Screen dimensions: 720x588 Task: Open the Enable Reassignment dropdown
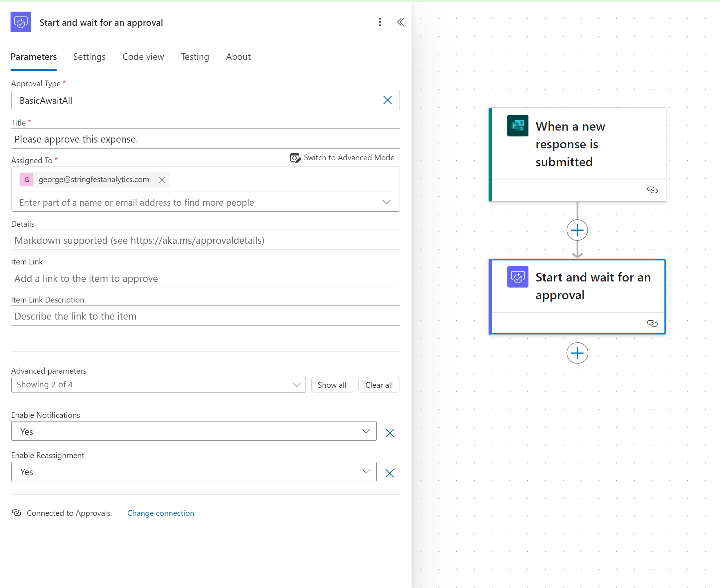(x=366, y=472)
